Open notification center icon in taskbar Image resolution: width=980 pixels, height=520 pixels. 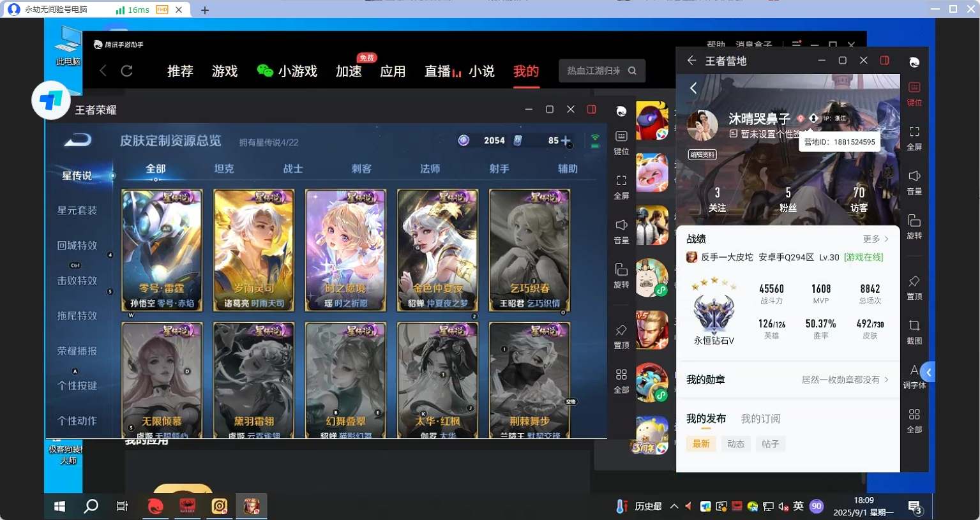coord(915,507)
